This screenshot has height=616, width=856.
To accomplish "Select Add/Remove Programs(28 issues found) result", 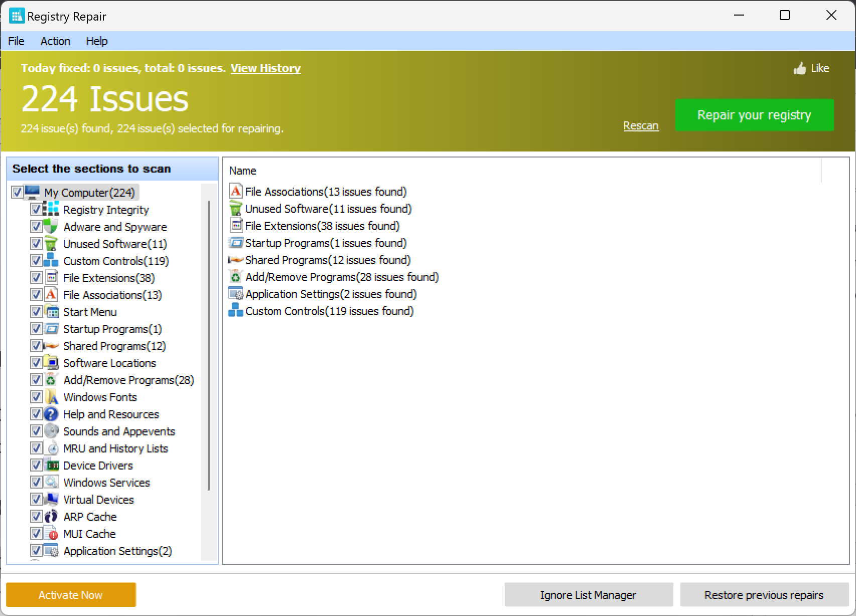I will (342, 277).
